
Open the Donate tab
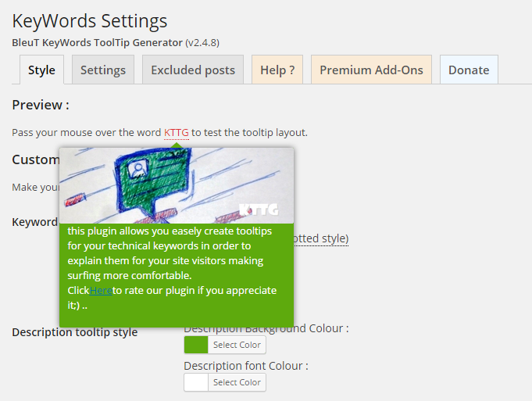[469, 70]
